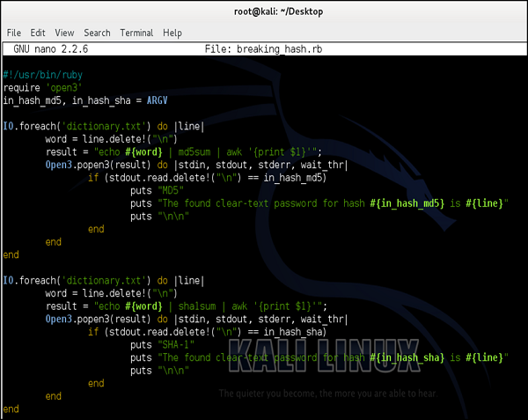Place cursor on the #!/usr/bin/ruby shebang line
The image size is (528, 420).
43,75
